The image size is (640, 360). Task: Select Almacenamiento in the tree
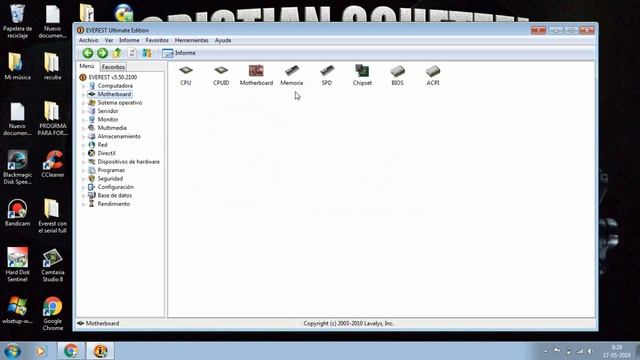pos(119,136)
